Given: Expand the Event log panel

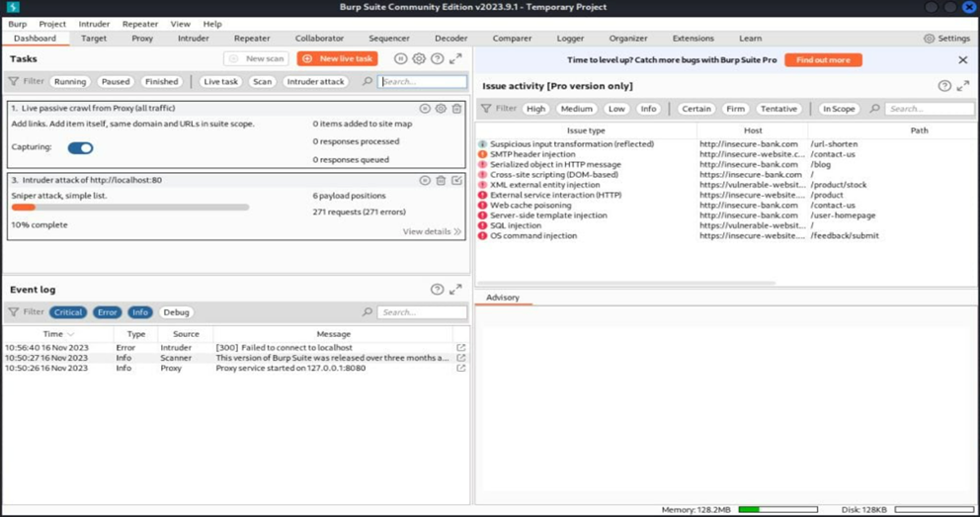Looking at the screenshot, I should (x=455, y=290).
